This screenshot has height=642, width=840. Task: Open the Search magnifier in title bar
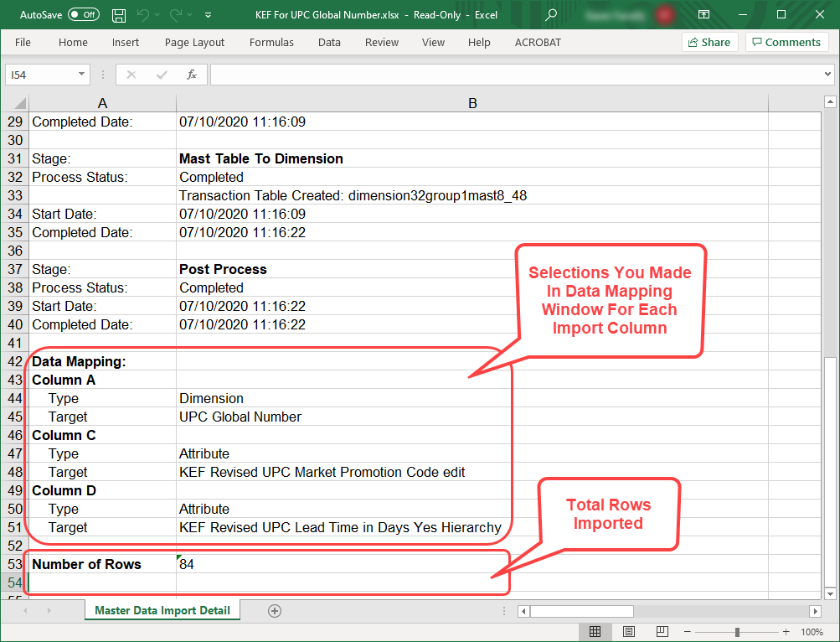(x=550, y=15)
